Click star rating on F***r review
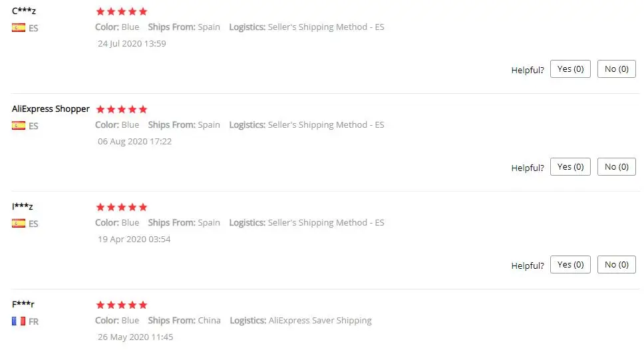The height and width of the screenshot is (350, 644). coord(122,305)
